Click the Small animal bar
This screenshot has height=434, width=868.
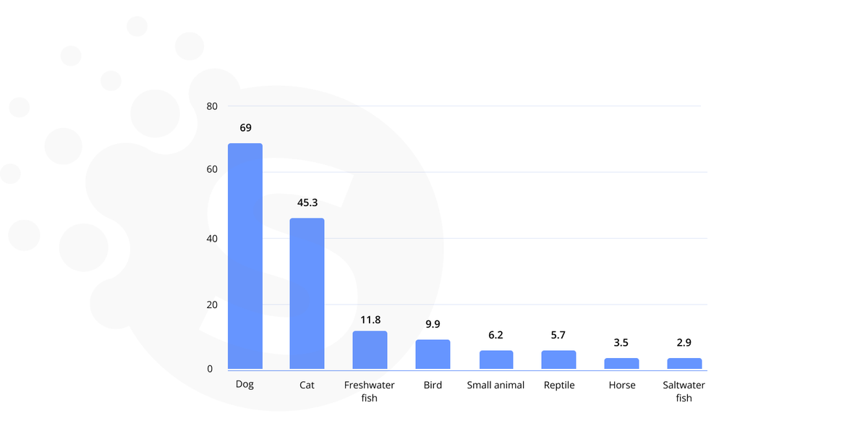point(496,359)
